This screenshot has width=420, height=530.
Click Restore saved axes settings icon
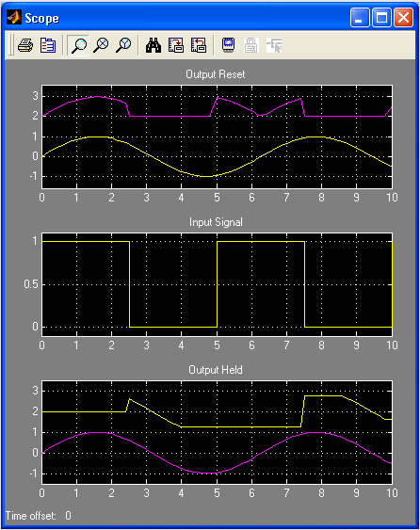pos(199,45)
